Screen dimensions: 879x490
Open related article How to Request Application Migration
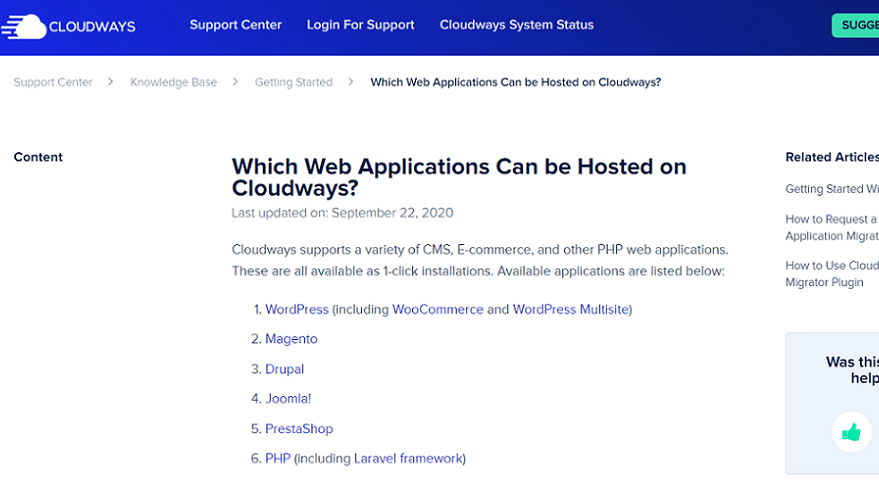click(x=832, y=228)
